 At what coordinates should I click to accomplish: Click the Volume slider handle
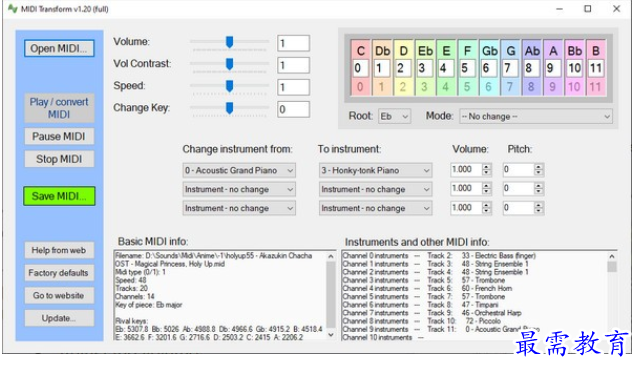[x=230, y=42]
